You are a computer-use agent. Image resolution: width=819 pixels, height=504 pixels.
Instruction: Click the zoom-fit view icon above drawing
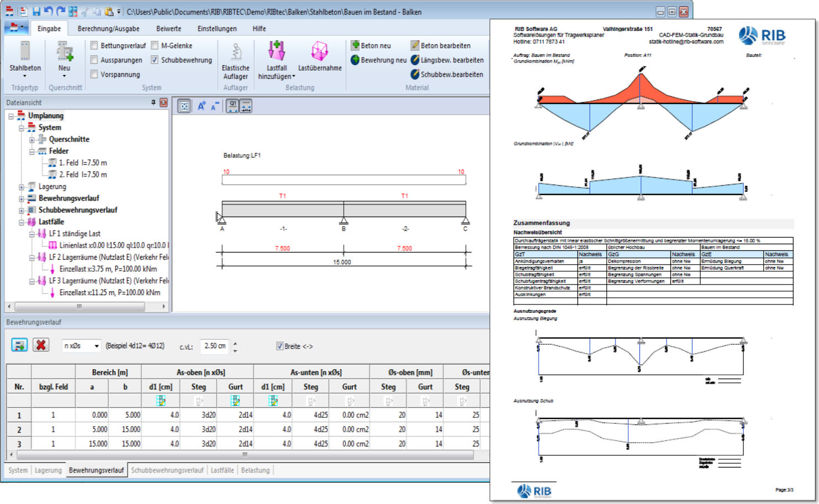point(184,106)
